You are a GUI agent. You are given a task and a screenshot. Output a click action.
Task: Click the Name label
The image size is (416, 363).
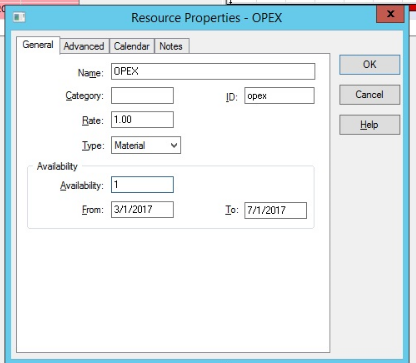pyautogui.click(x=90, y=73)
